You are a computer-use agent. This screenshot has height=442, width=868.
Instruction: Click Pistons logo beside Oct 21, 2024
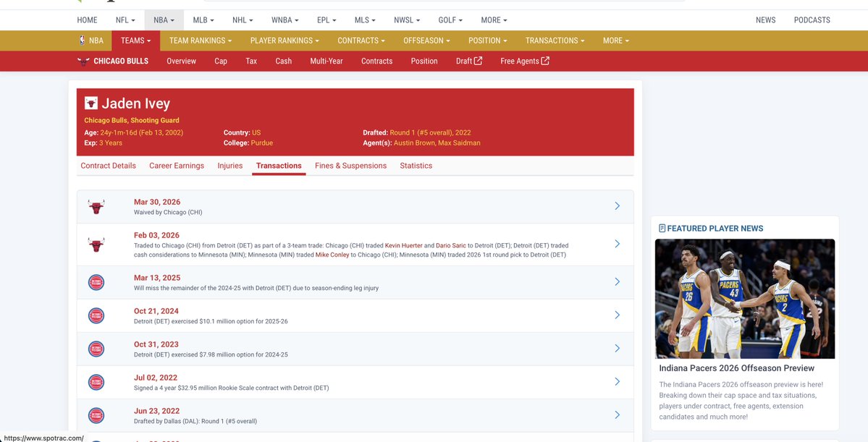coord(96,315)
